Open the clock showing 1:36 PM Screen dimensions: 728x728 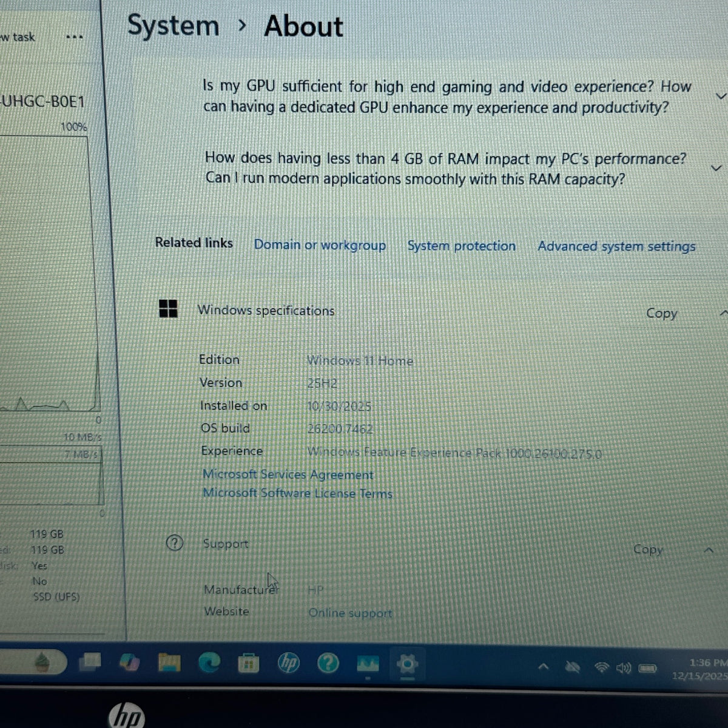pyautogui.click(x=707, y=663)
